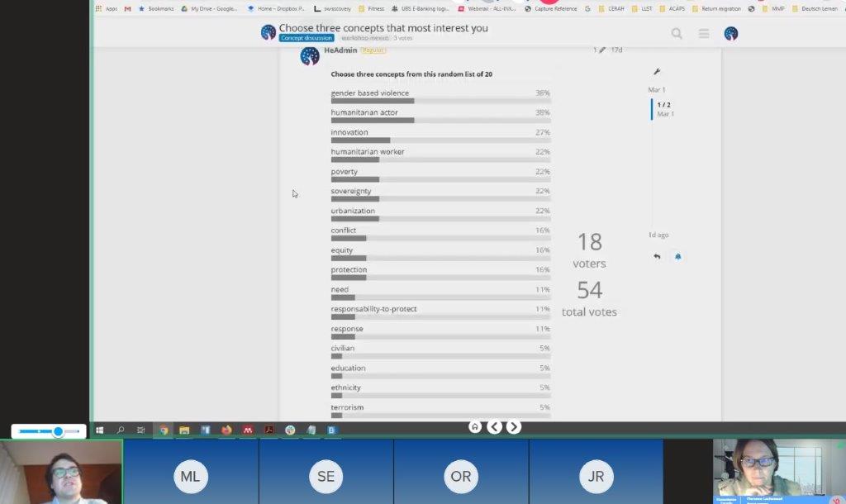Viewport: 846px width, 504px height.
Task: Open the MMP bookmarks folder
Action: tap(773, 8)
